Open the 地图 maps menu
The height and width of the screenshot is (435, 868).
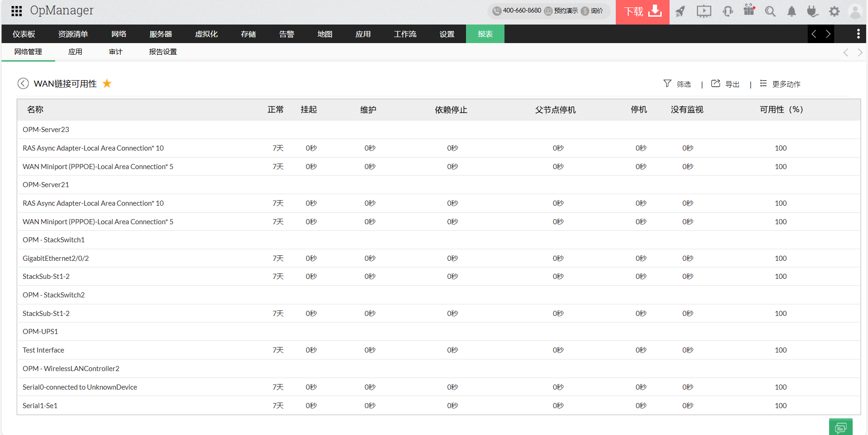coord(325,34)
